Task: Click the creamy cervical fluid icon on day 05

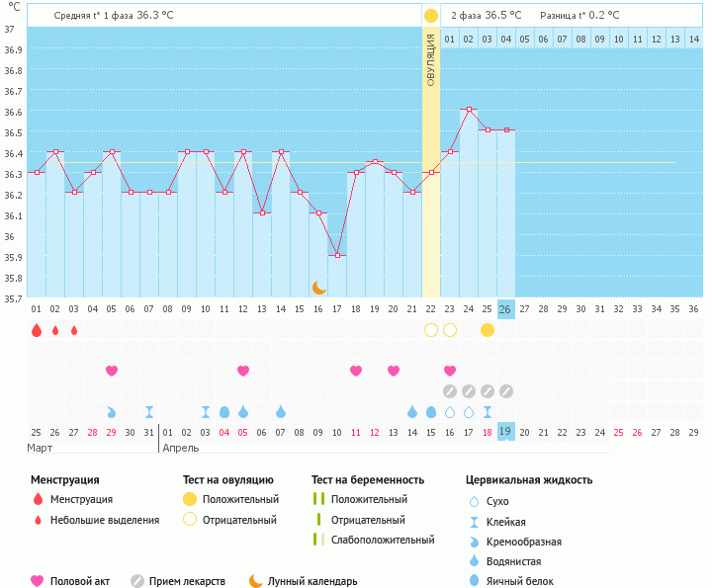Action: tap(112, 412)
